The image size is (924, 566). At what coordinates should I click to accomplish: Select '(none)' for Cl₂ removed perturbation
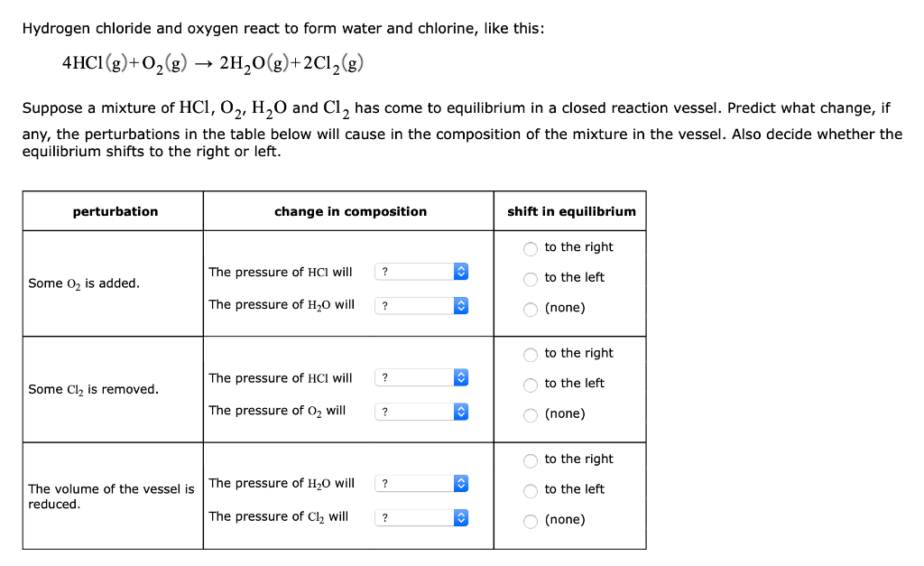[530, 414]
